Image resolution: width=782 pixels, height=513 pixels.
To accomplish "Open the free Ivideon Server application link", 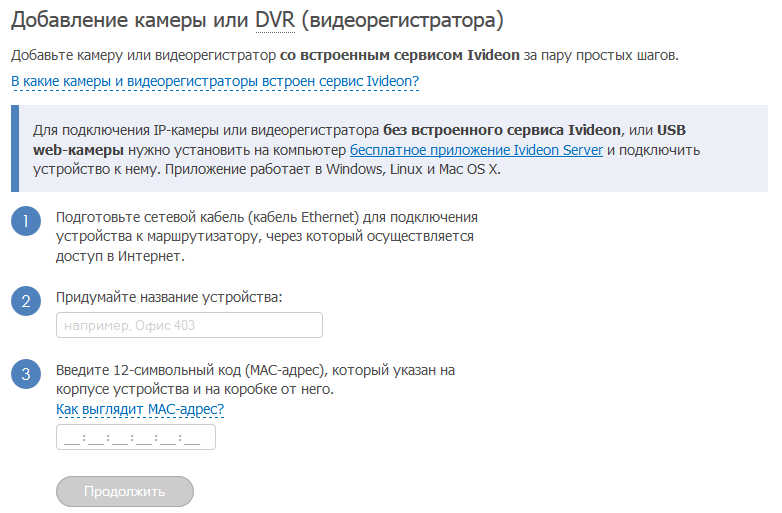I will (476, 150).
